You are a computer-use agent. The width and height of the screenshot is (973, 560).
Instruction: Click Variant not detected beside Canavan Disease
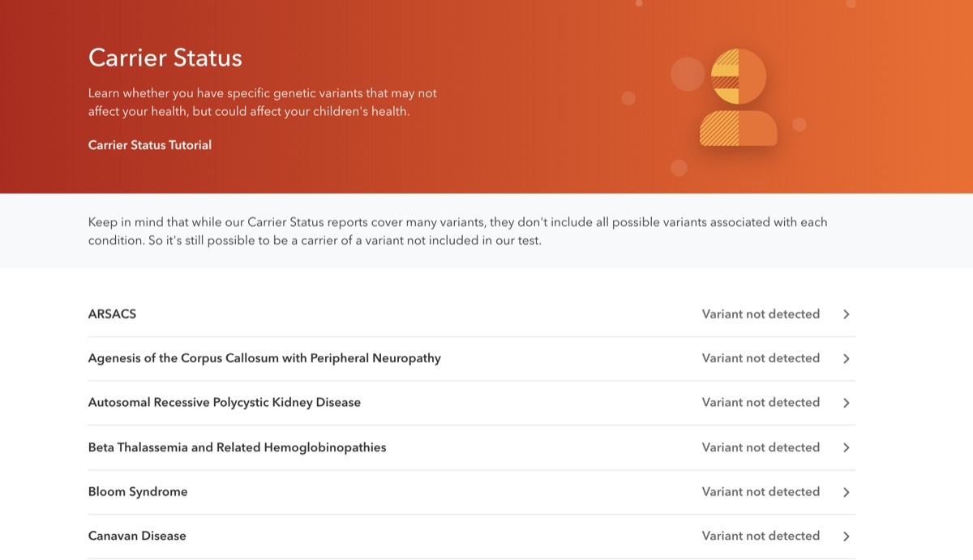pos(761,536)
